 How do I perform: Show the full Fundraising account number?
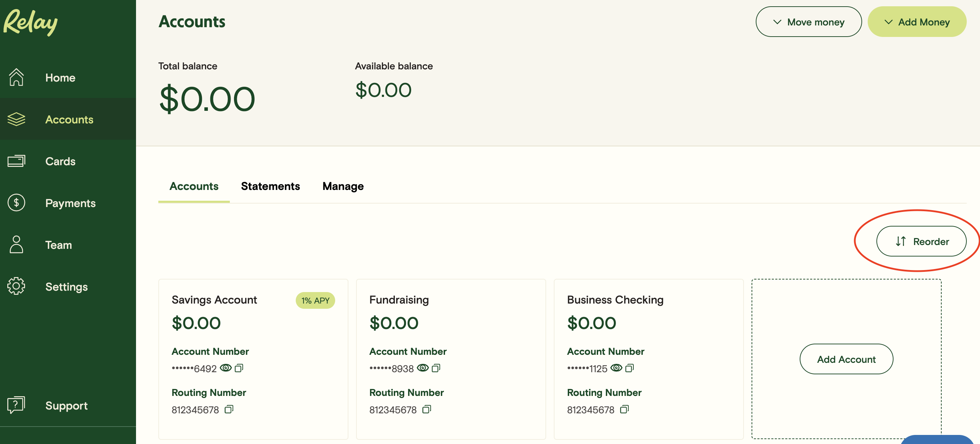click(x=423, y=368)
